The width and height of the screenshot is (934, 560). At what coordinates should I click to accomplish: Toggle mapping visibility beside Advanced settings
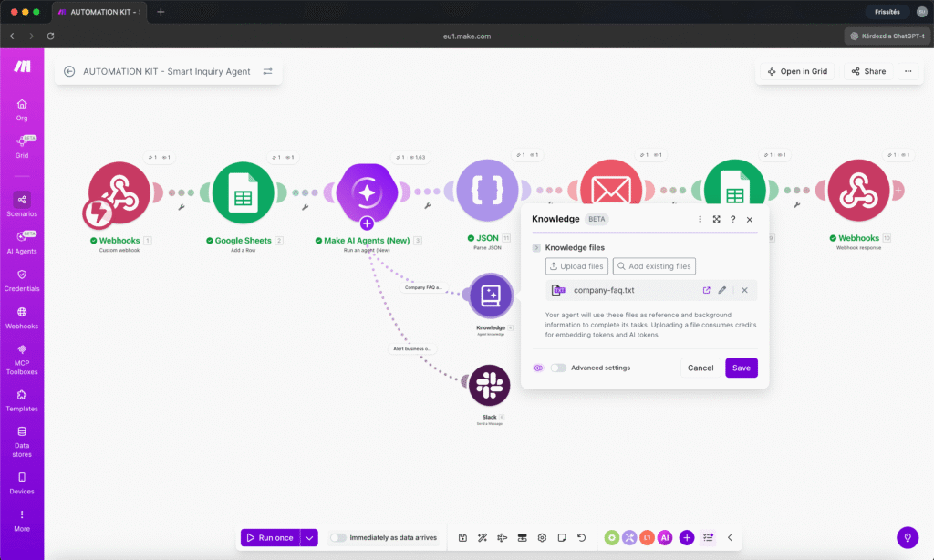point(538,368)
